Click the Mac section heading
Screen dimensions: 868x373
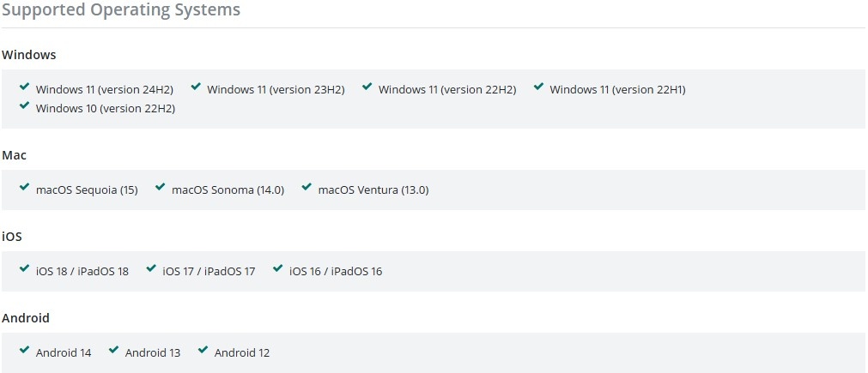(x=15, y=155)
